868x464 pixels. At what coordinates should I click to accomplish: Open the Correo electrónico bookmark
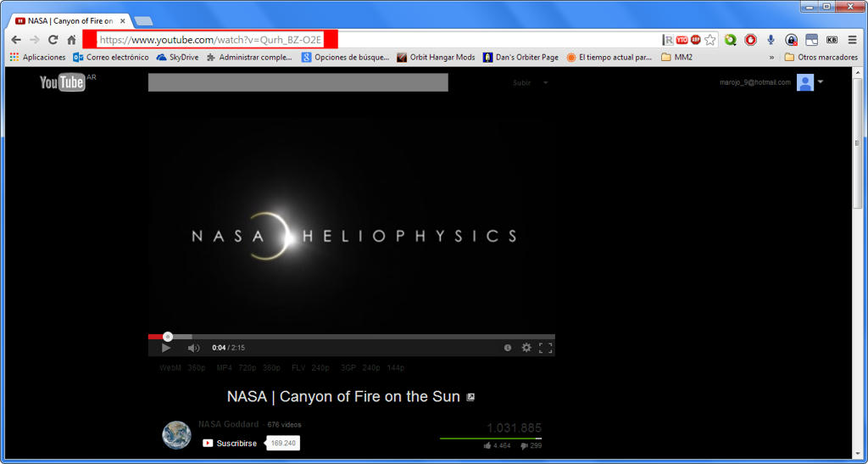[x=111, y=57]
